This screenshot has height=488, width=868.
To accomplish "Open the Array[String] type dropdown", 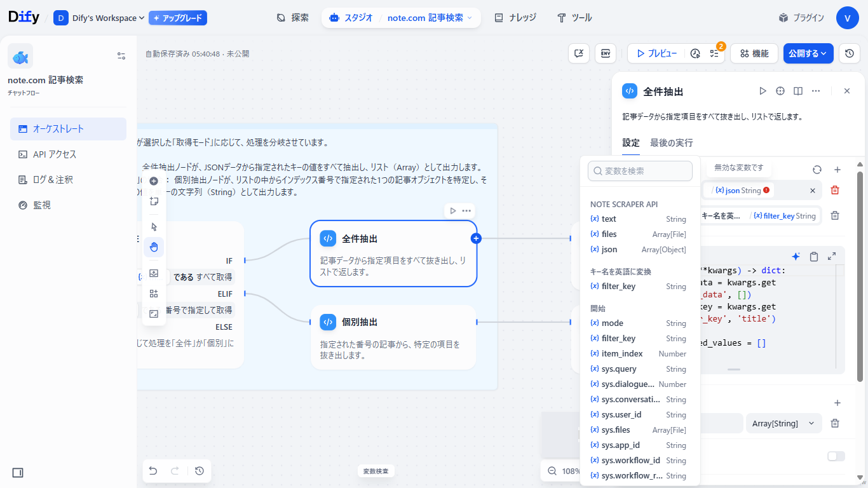I will [783, 423].
